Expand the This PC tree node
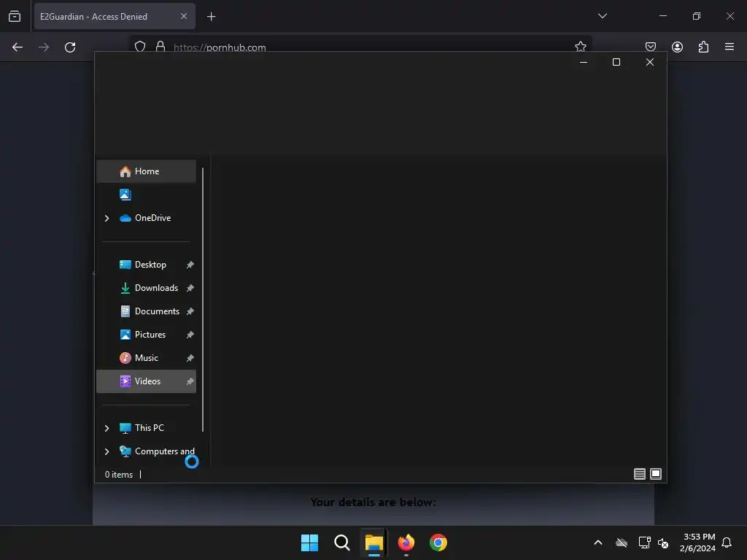This screenshot has height=560, width=747. 107,428
